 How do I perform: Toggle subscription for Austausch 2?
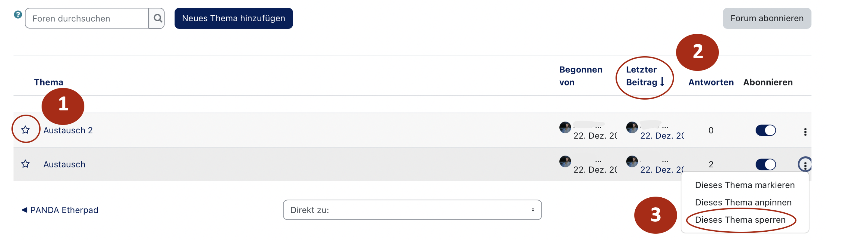tap(766, 130)
